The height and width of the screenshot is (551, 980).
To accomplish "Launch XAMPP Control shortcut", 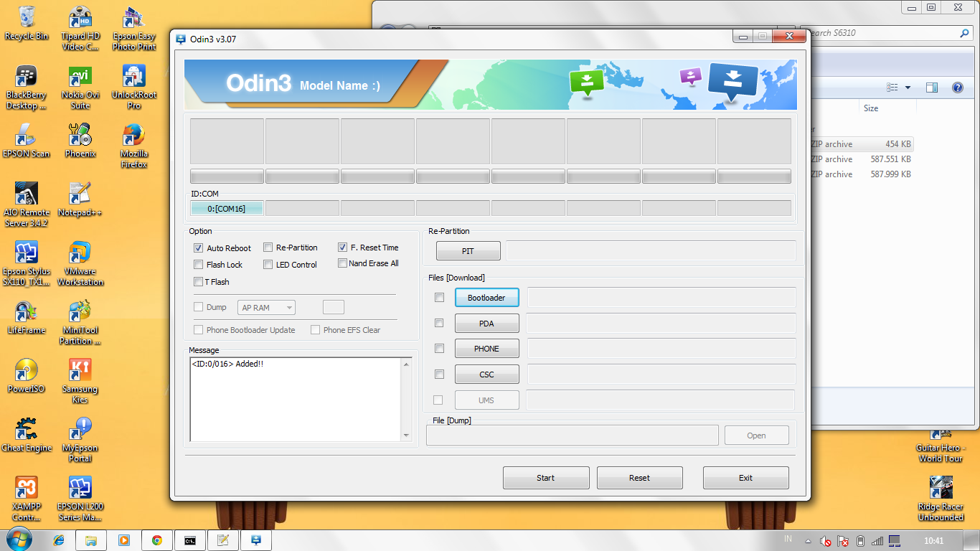I will [27, 499].
